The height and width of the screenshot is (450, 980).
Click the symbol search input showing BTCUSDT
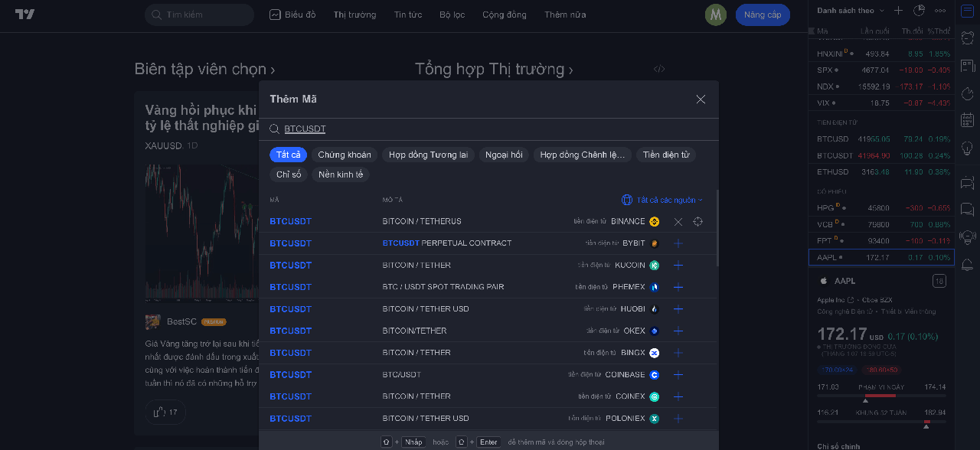[304, 129]
